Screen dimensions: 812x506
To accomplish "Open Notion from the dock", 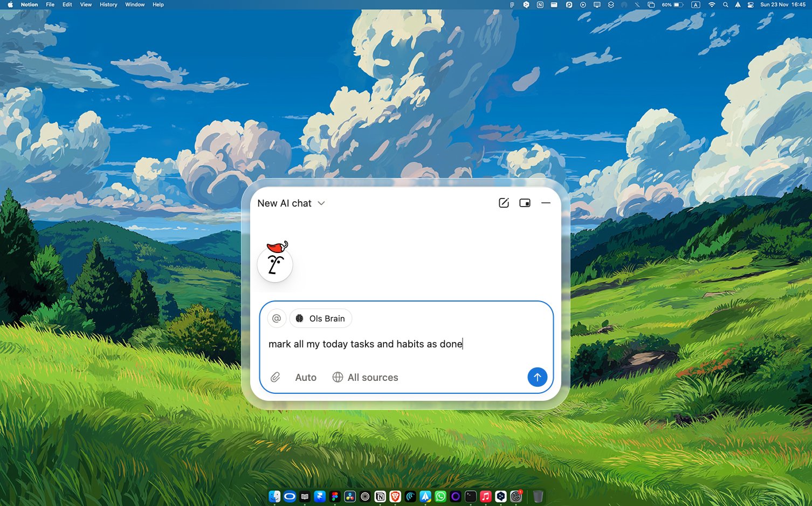I will point(380,496).
